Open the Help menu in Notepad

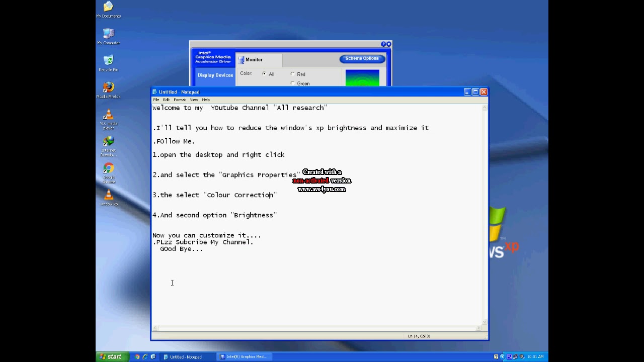tap(206, 100)
